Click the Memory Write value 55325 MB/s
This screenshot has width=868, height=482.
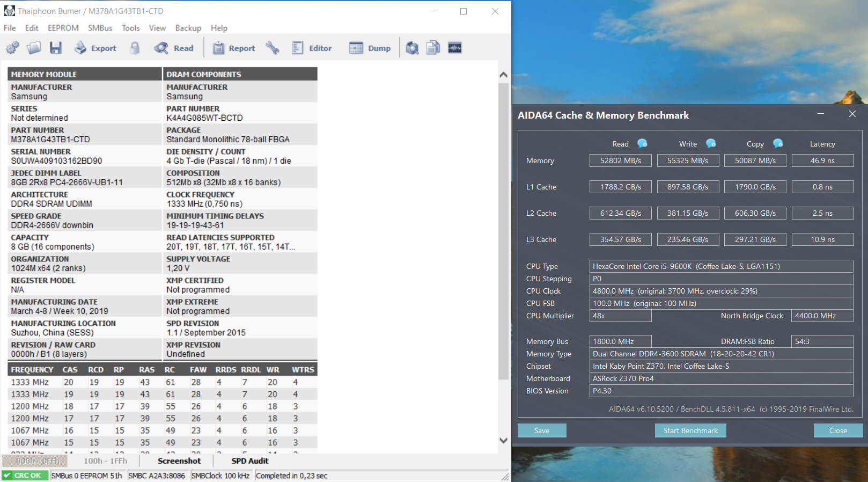[x=688, y=160]
